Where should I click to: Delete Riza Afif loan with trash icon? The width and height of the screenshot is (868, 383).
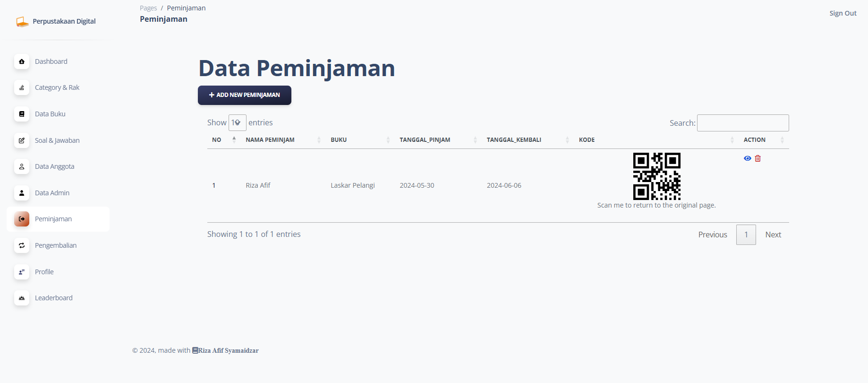point(758,158)
